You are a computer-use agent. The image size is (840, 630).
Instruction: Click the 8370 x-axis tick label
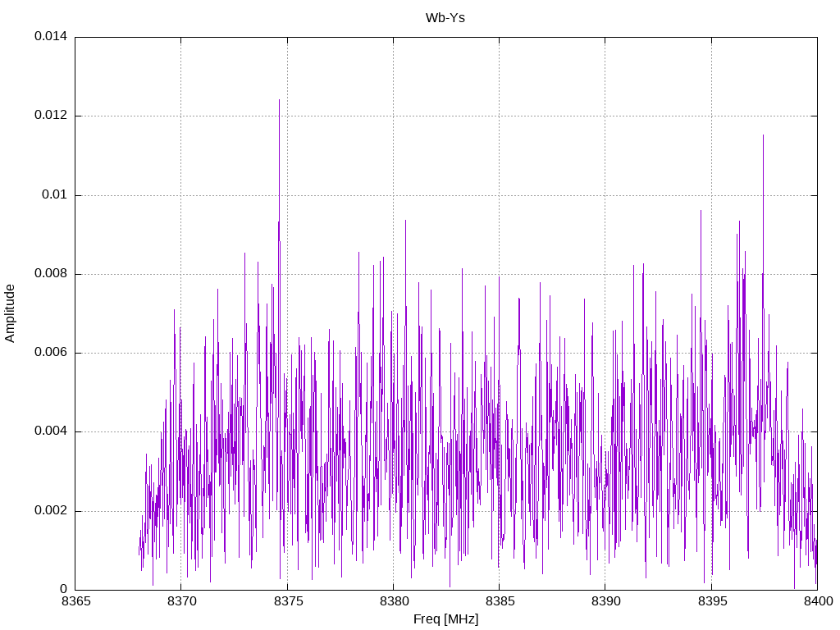pyautogui.click(x=182, y=601)
